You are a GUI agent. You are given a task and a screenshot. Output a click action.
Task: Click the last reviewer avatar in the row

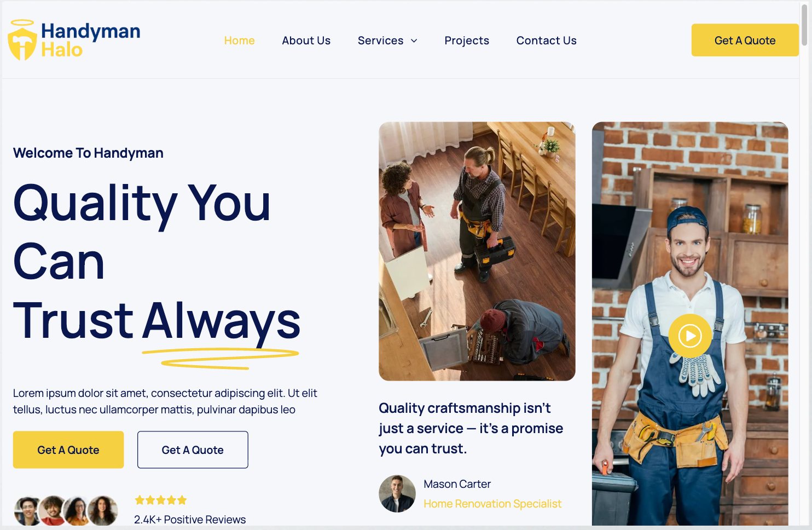pyautogui.click(x=103, y=511)
